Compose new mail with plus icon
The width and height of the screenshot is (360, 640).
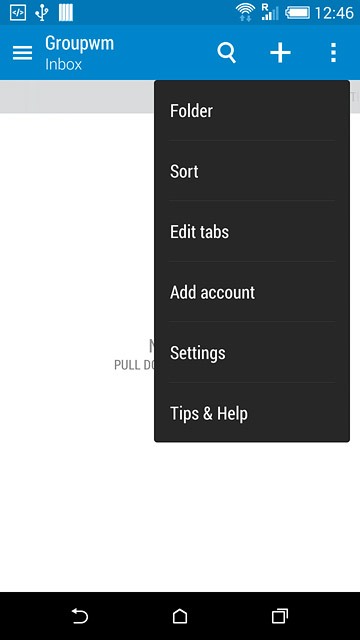point(280,53)
